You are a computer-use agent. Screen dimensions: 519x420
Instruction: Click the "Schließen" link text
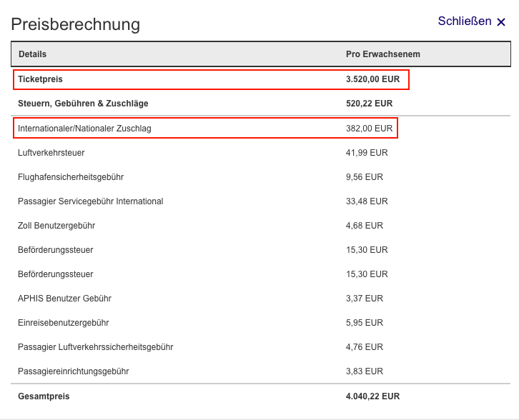465,21
